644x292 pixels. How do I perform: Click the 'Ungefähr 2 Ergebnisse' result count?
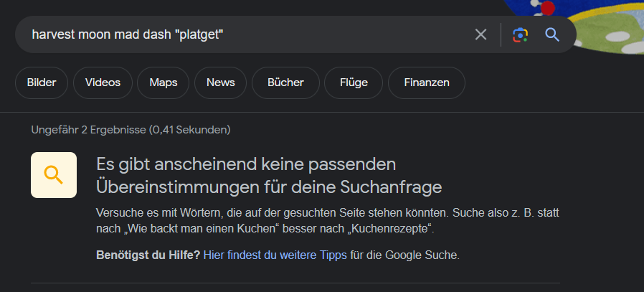pyautogui.click(x=131, y=130)
